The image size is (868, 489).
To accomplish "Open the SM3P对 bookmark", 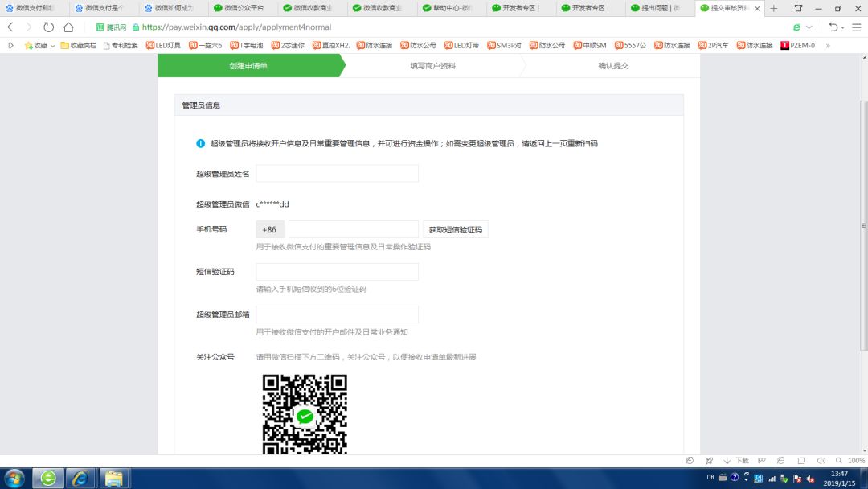I will tap(504, 45).
